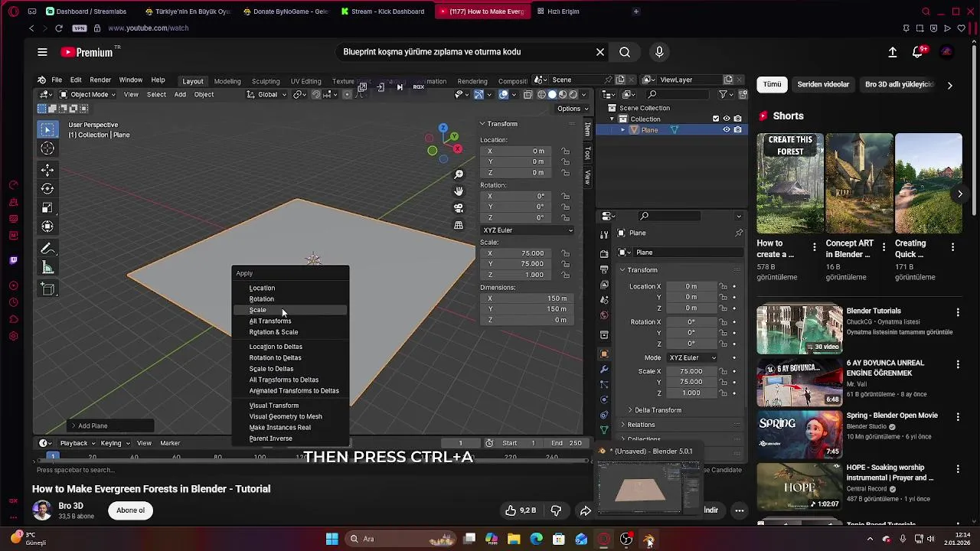The height and width of the screenshot is (551, 980).
Task: Click the YouTube dislike thumbs-down icon
Action: [557, 510]
